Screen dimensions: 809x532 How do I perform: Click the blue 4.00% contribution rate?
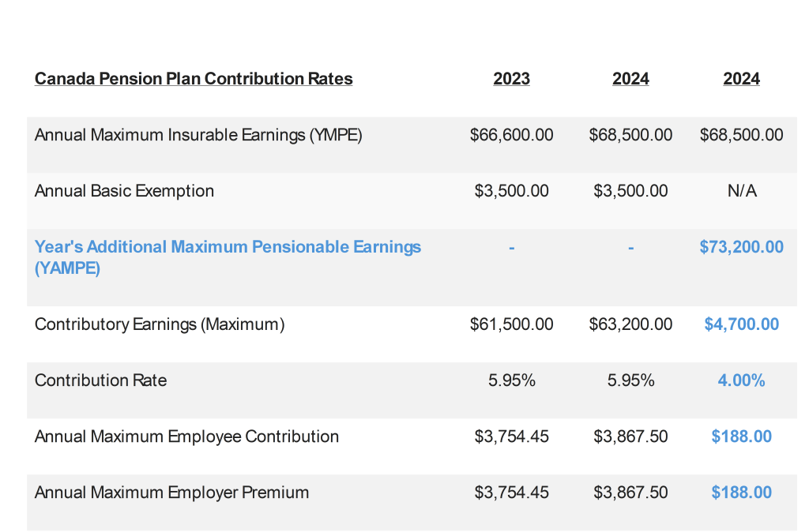741,380
